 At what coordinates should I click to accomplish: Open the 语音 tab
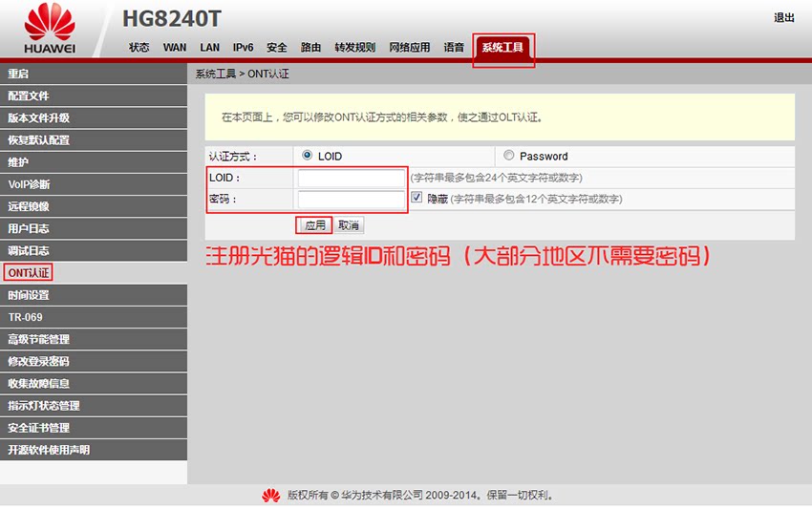coord(454,47)
